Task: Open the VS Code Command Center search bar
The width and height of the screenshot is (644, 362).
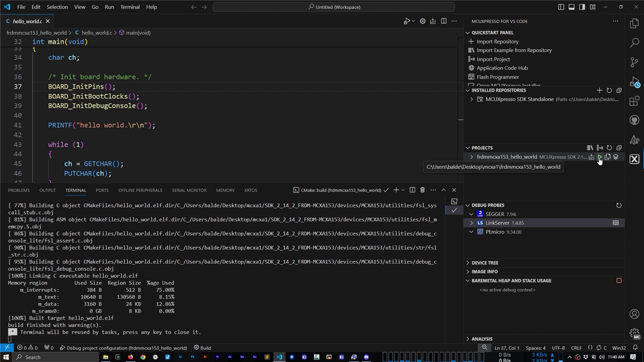Action: [x=334, y=7]
